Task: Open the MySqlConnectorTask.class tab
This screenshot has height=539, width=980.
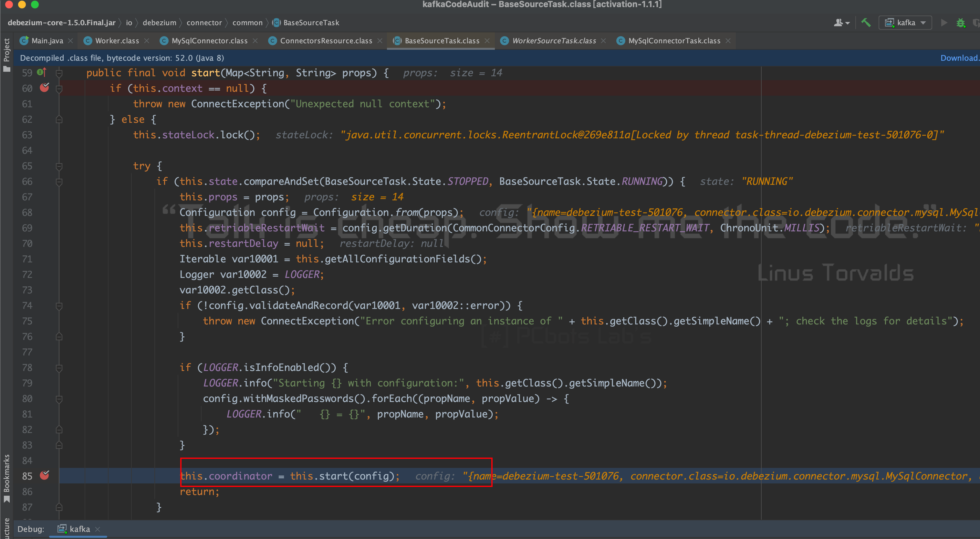Action: tap(674, 41)
